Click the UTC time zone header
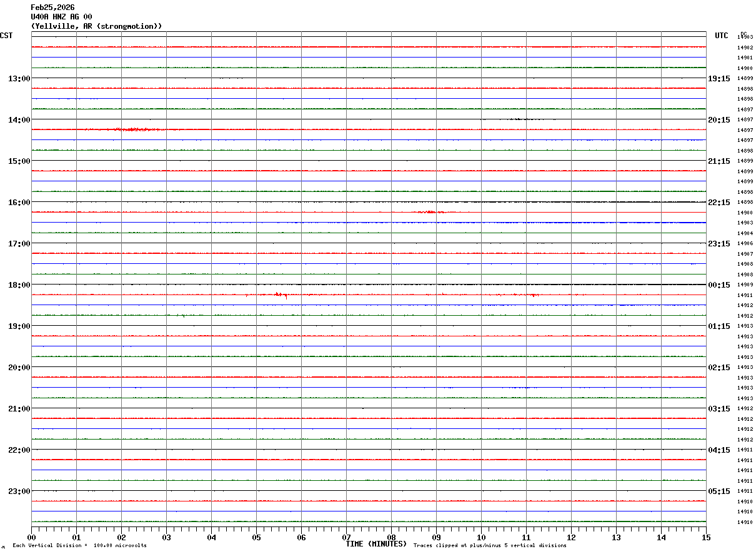The image size is (756, 554). (722, 36)
